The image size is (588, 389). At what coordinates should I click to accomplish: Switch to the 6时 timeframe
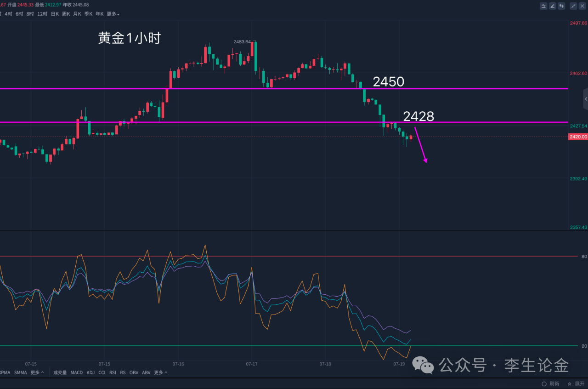click(19, 14)
